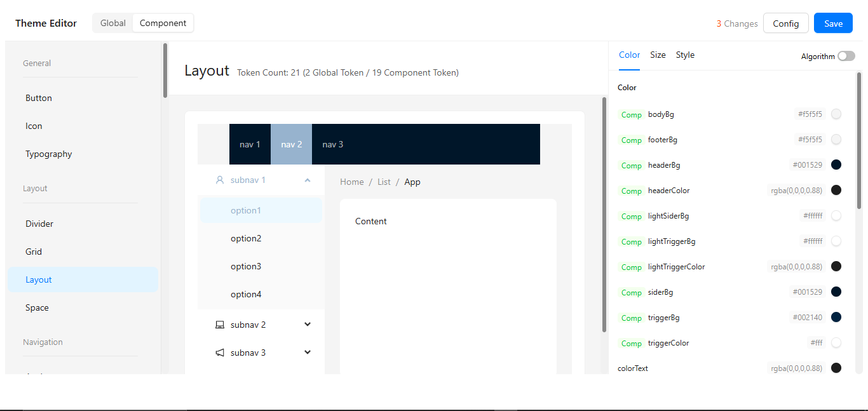Screen dimensions: 868x411
Task: Click the Save button
Action: tap(833, 23)
